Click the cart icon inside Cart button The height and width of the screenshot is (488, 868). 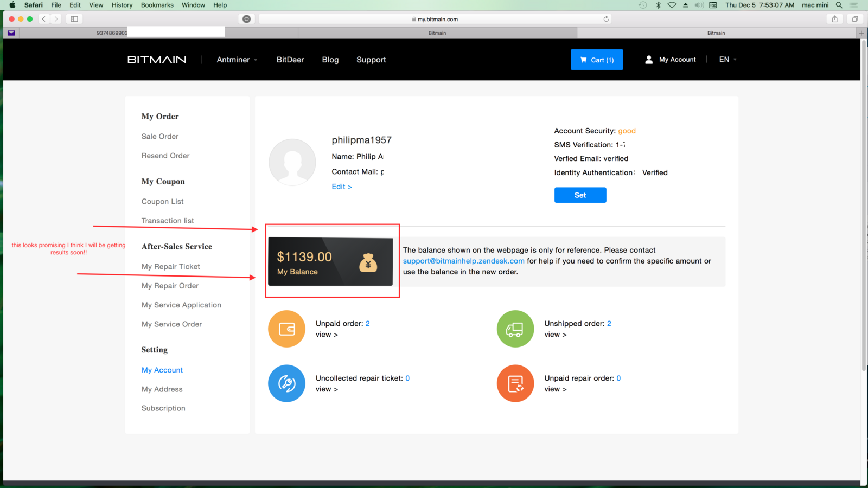pyautogui.click(x=584, y=60)
